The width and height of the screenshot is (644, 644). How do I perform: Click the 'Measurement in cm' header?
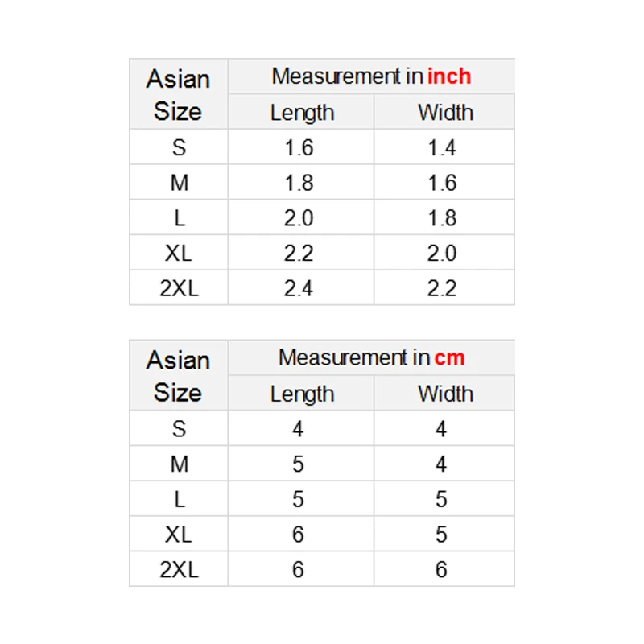[x=371, y=357]
